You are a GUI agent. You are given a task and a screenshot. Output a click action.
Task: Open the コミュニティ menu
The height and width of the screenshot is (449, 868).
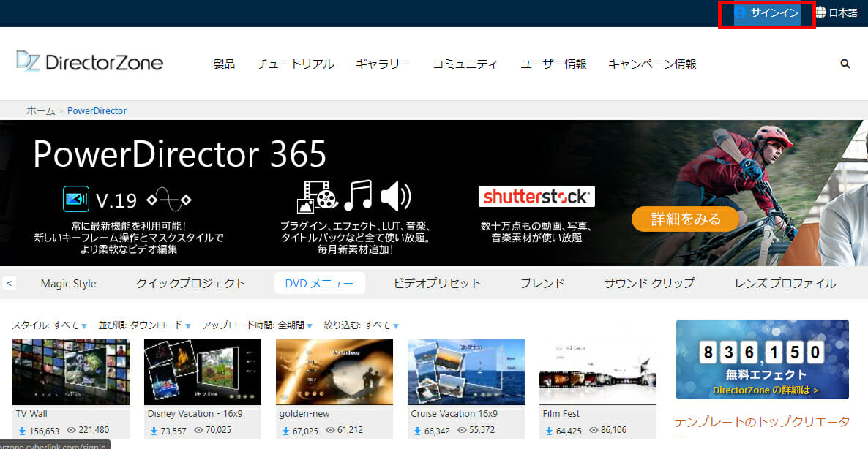[x=465, y=64]
